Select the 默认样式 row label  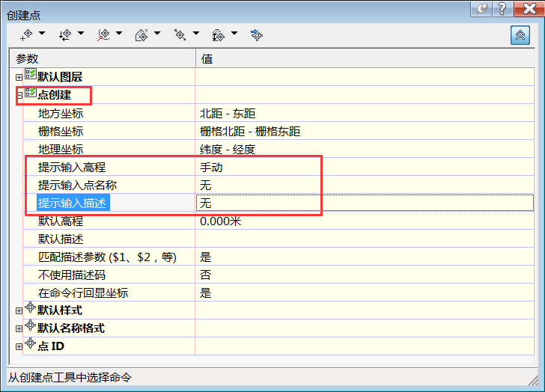click(60, 310)
